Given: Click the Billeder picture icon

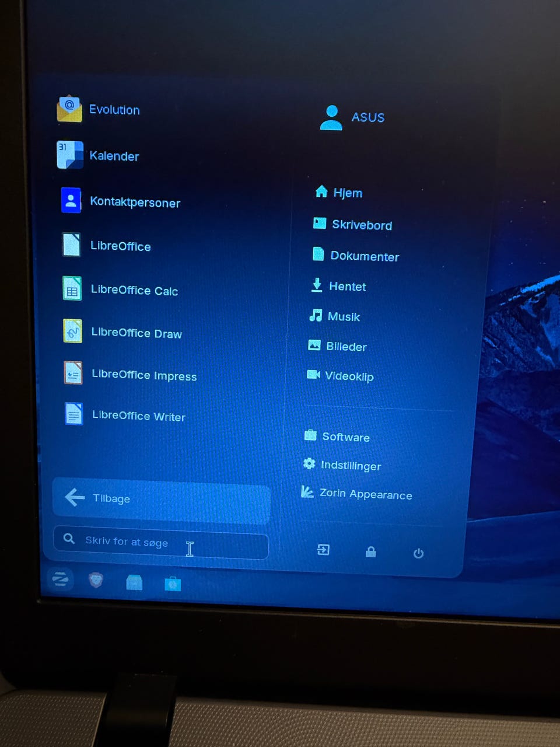Looking at the screenshot, I should coord(314,345).
